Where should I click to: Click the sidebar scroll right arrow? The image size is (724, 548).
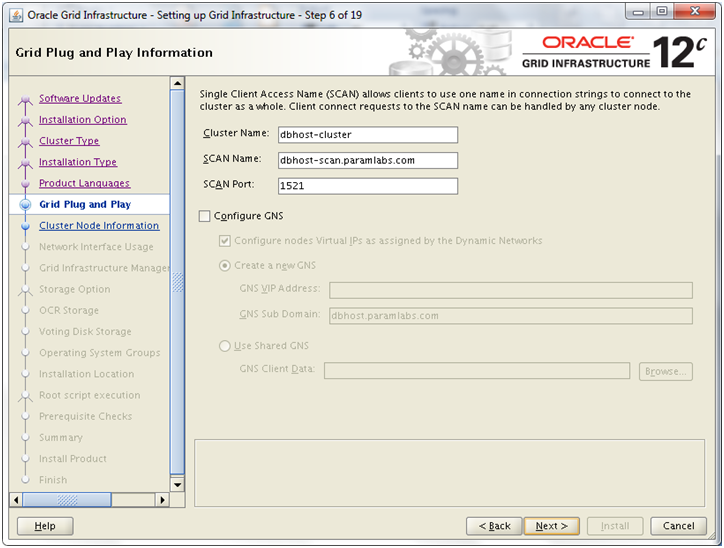[162, 500]
